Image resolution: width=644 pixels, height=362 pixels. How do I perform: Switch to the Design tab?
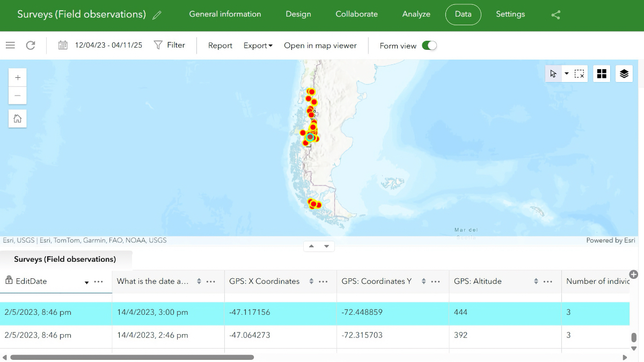pos(298,14)
